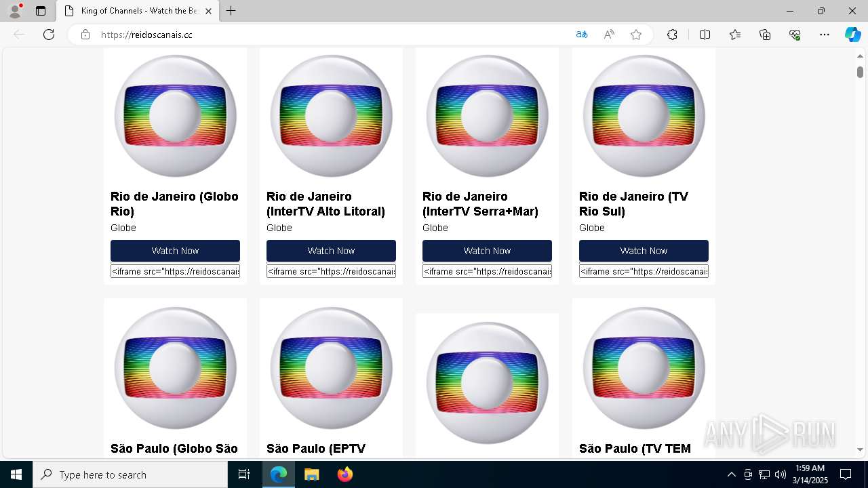Open the tab actions menu icon
Viewport: 868px width, 488px height.
(41, 11)
